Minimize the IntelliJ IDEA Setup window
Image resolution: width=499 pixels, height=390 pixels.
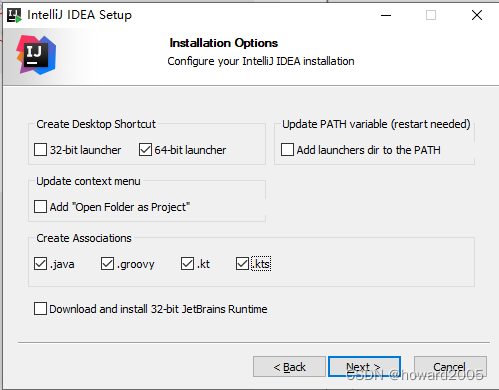pyautogui.click(x=386, y=15)
